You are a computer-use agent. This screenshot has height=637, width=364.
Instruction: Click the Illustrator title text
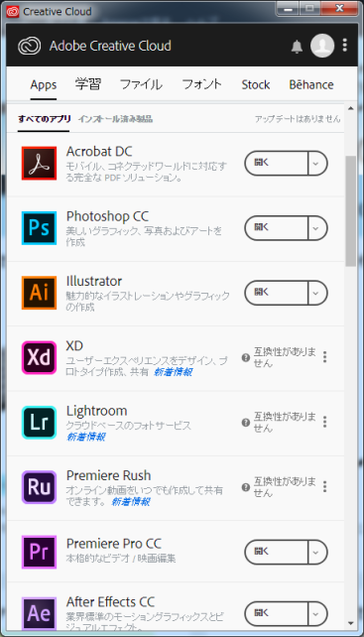(x=94, y=281)
